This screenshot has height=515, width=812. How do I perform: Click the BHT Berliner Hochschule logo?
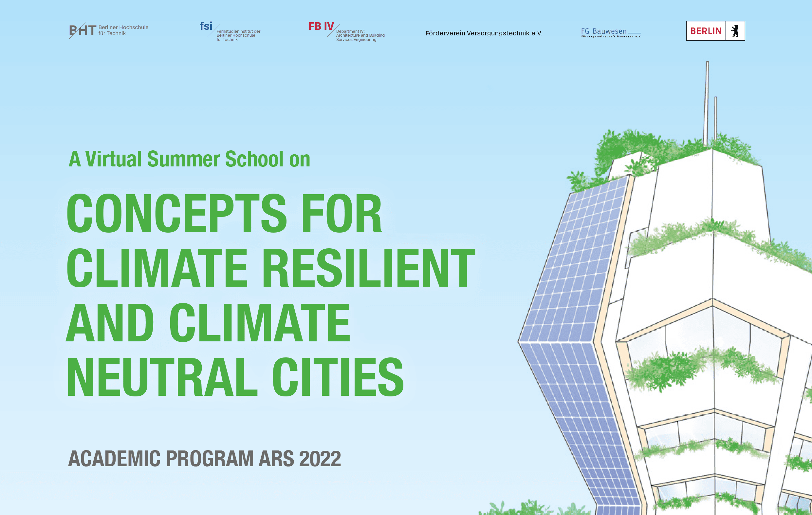click(x=83, y=30)
